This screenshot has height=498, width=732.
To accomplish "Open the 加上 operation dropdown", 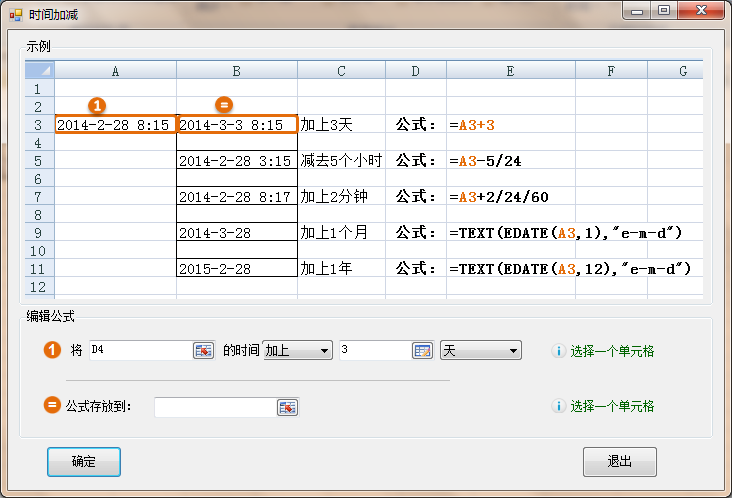I will coord(297,350).
